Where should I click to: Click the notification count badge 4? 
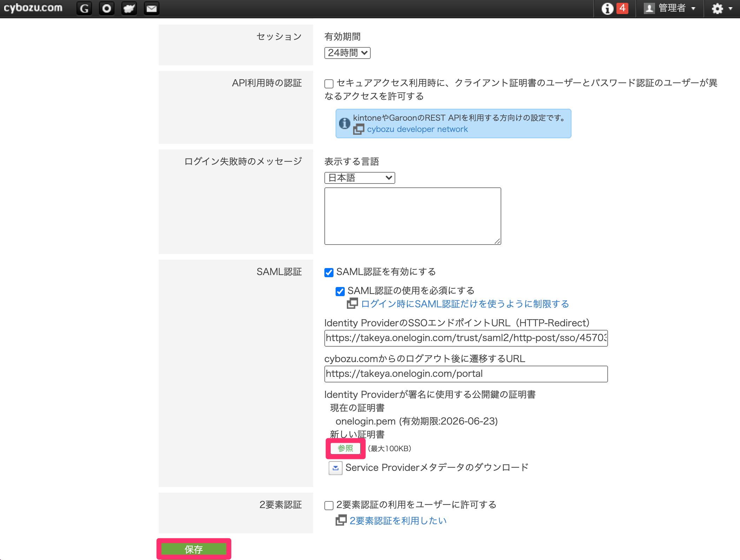(x=622, y=8)
